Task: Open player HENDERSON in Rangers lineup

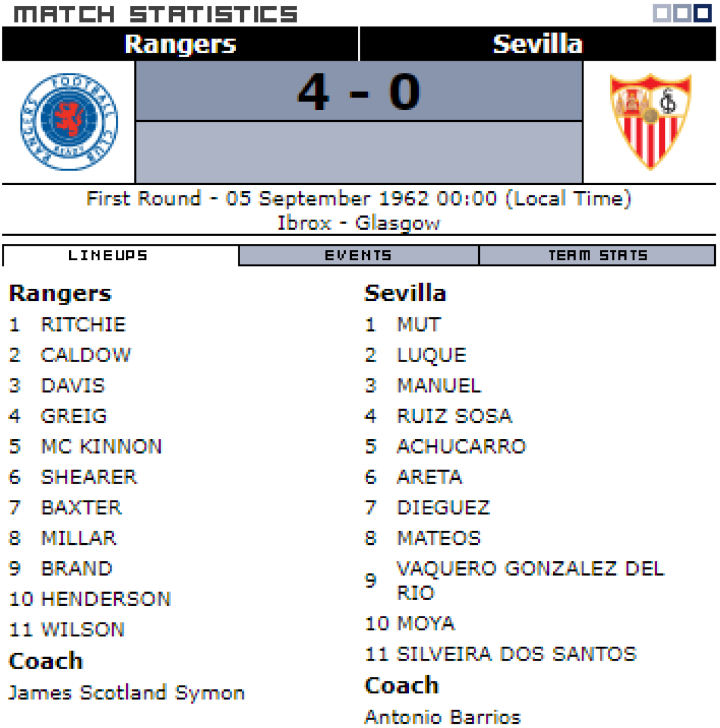Action: tap(106, 599)
